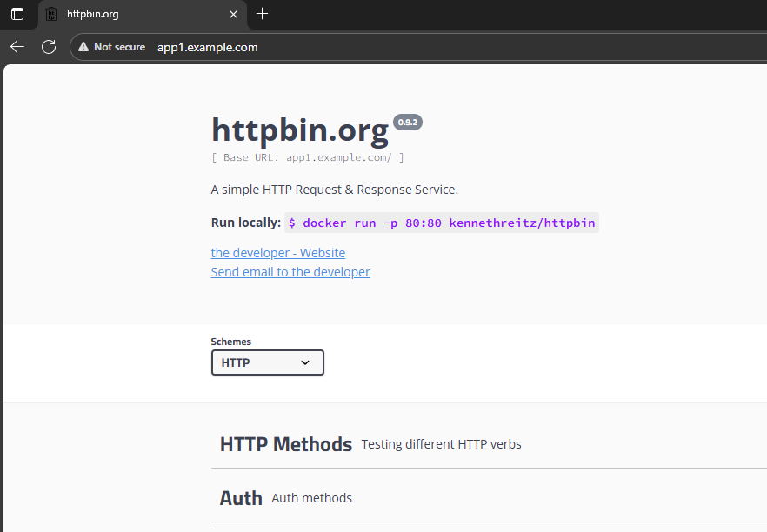767x532 pixels.
Task: Open the developer - Website link
Action: pos(278,253)
